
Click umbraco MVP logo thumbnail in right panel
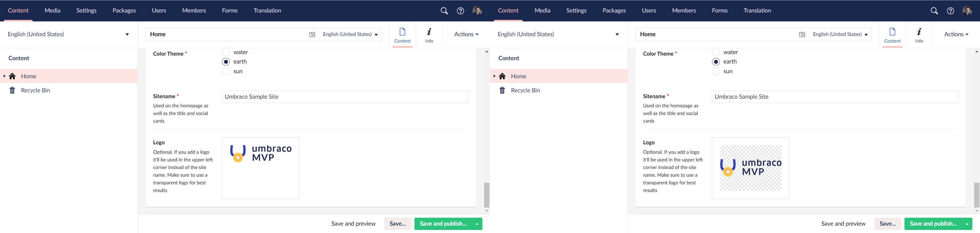click(751, 168)
